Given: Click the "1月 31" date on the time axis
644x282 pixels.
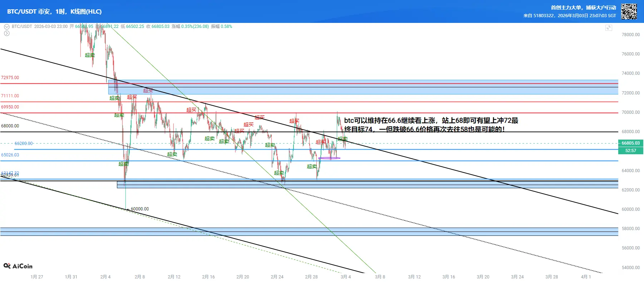Looking at the screenshot, I should pos(71,277).
